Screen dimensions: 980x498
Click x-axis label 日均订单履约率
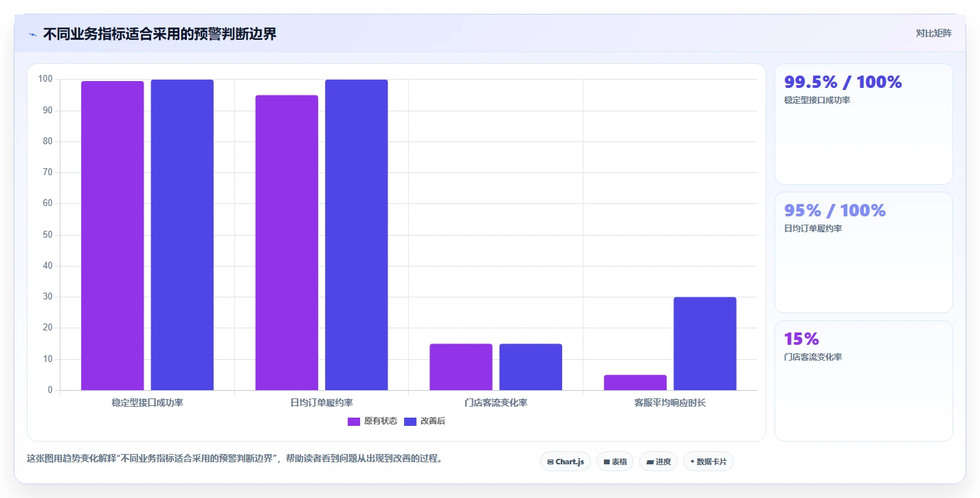point(322,403)
